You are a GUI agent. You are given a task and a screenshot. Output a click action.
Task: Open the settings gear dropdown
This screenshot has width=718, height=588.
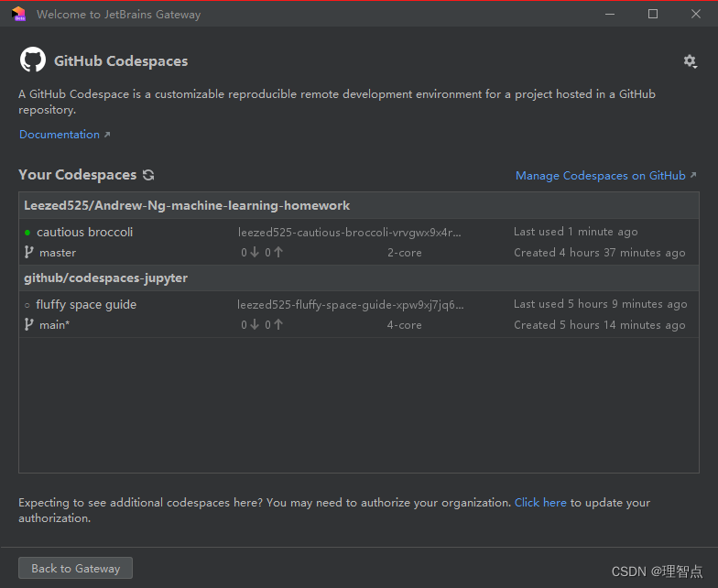tap(691, 61)
